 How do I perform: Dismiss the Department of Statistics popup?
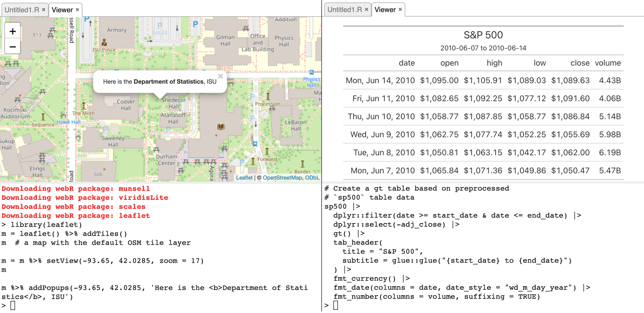pyautogui.click(x=221, y=76)
